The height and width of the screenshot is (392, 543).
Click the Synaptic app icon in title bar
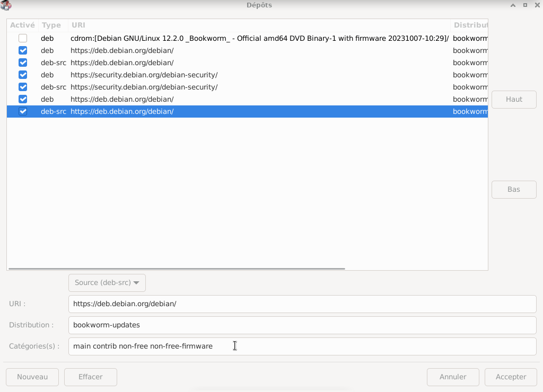click(x=6, y=5)
